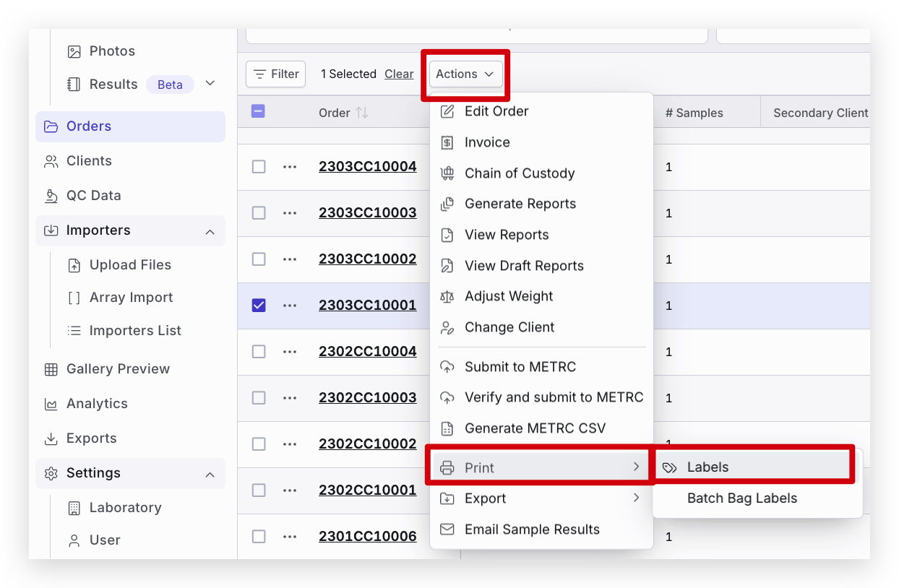Click the Email Sample Results envelope icon
Viewport: 899px width, 588px height.
coord(447,529)
